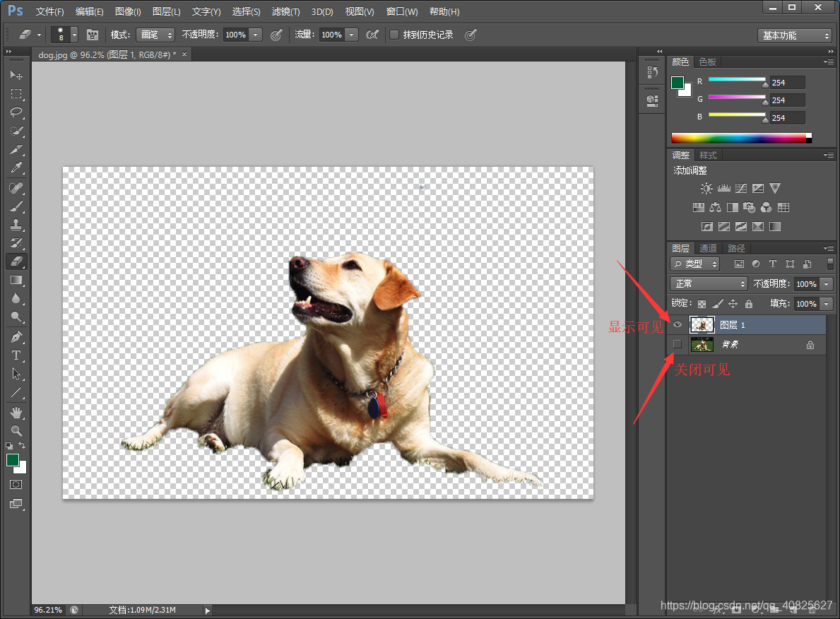The width and height of the screenshot is (840, 619).
Task: Select the Eraser tool in toolbox
Action: click(x=16, y=261)
